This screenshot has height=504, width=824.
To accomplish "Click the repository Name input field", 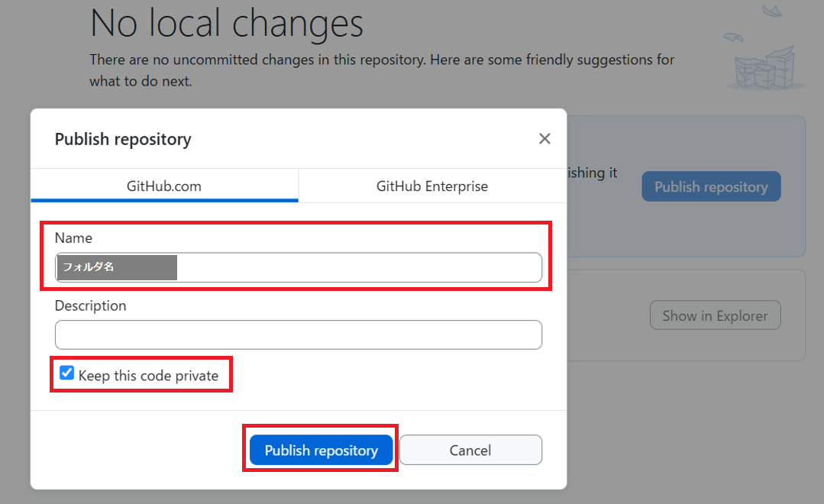I will click(x=299, y=267).
